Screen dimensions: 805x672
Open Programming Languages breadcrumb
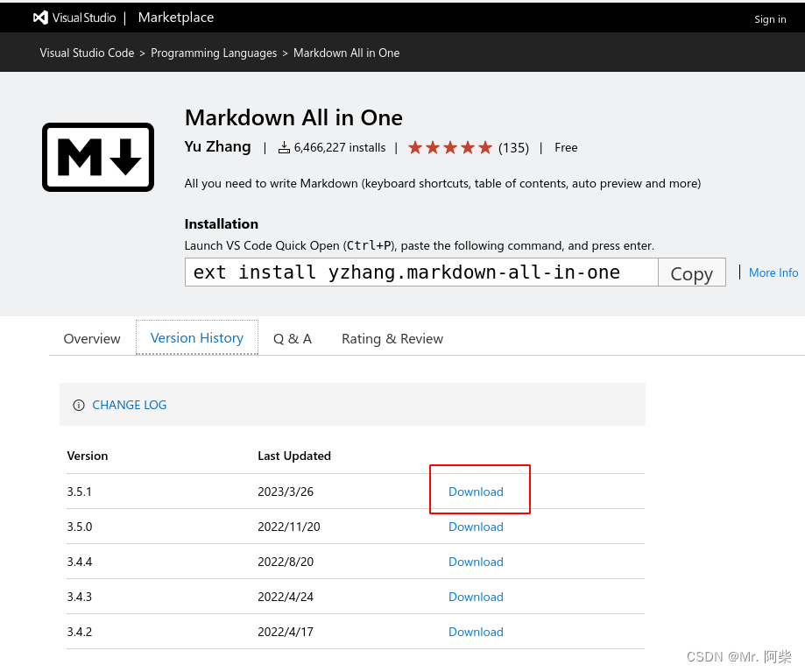(214, 53)
